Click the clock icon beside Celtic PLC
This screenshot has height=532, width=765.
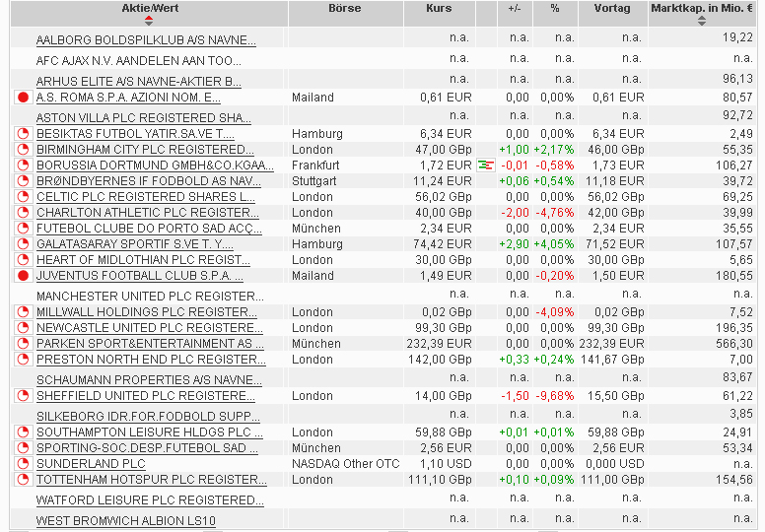(x=23, y=196)
